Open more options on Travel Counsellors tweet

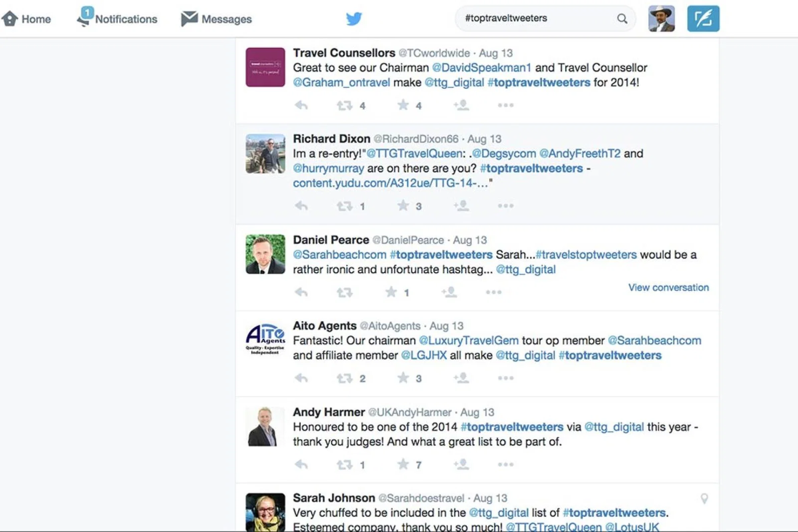[x=506, y=105]
